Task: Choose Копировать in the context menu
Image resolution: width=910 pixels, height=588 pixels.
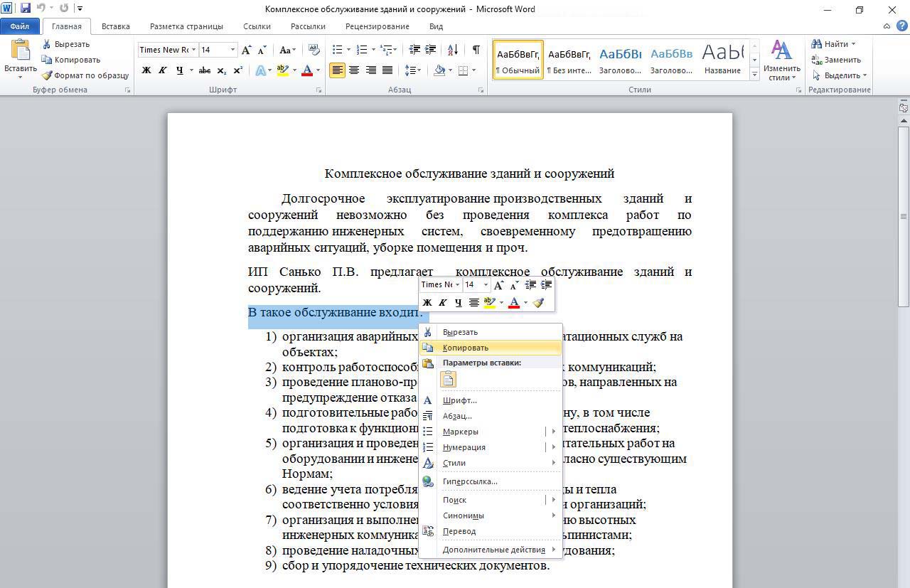Action: pos(466,348)
